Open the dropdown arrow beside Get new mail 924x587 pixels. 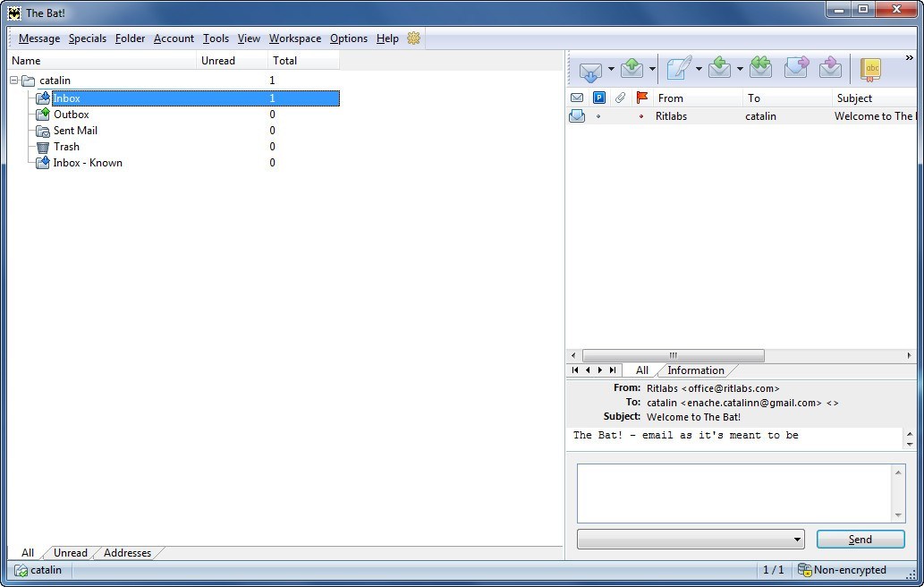(611, 70)
